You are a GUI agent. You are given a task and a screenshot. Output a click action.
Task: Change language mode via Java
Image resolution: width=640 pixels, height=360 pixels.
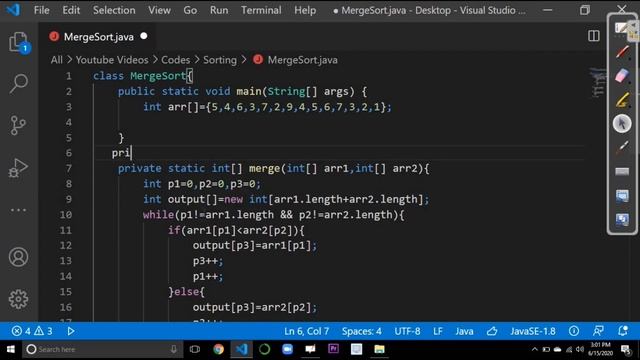tap(464, 331)
